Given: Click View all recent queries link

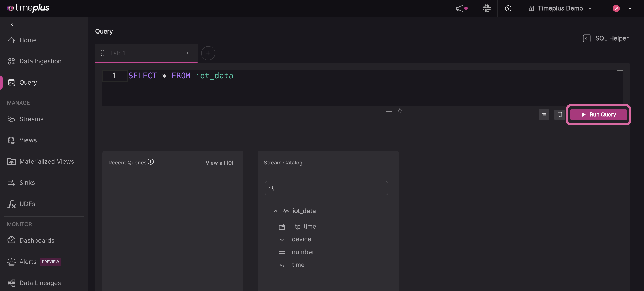Looking at the screenshot, I should tap(219, 162).
